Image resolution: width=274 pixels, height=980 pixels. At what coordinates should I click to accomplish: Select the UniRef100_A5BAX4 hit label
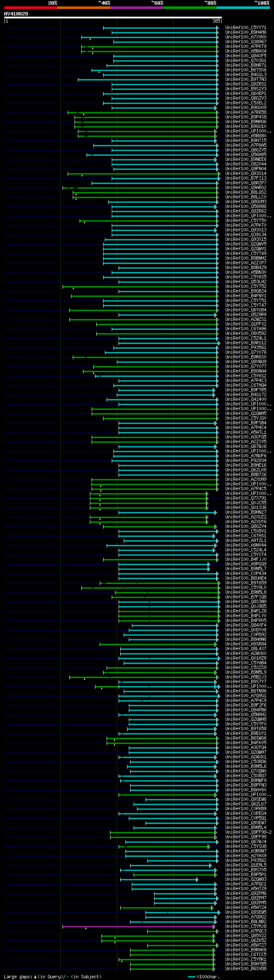(x=246, y=51)
